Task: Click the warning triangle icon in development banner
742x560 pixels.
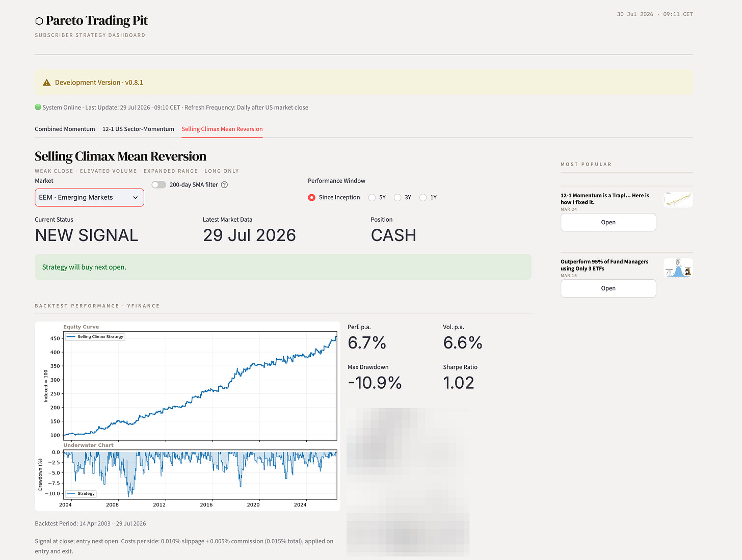Action: tap(47, 83)
